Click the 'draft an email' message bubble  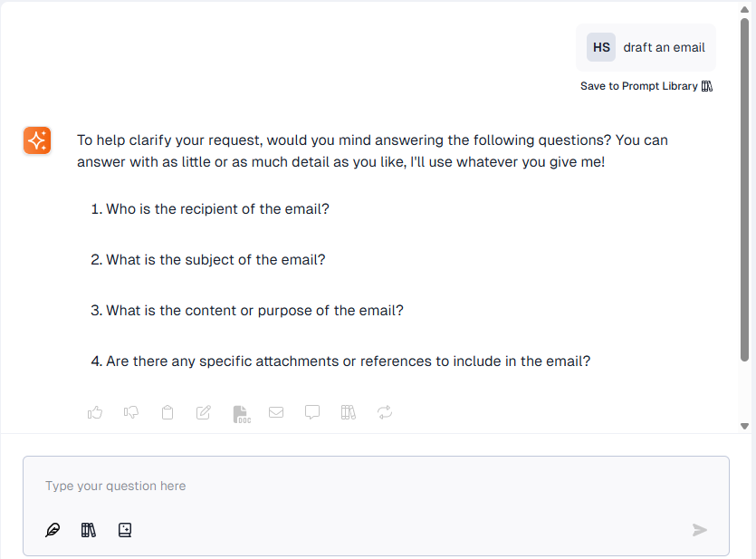tap(664, 47)
